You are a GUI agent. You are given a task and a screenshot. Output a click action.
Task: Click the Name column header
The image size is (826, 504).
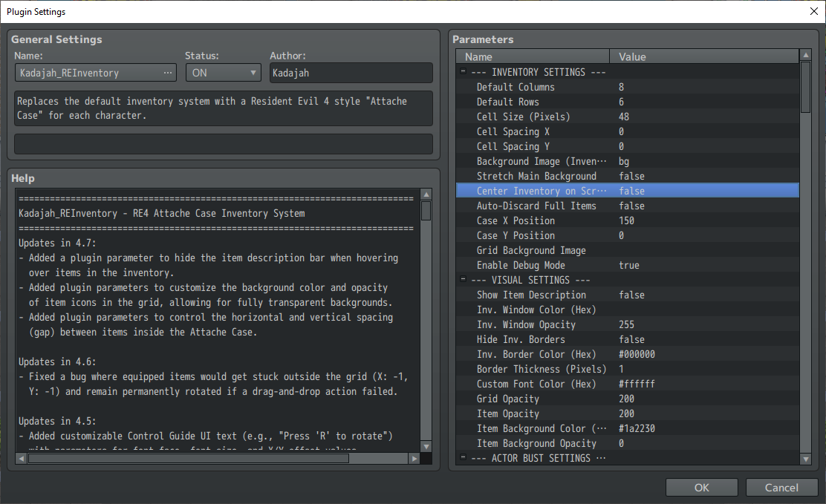coord(533,56)
